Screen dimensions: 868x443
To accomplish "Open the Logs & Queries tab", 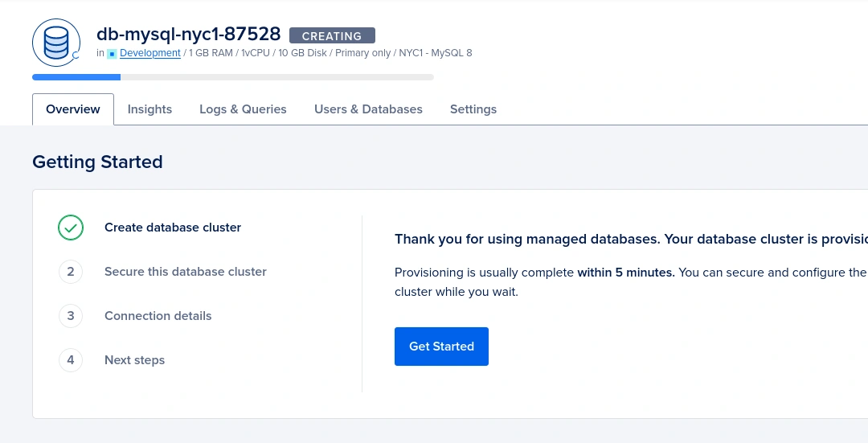I will 243,109.
